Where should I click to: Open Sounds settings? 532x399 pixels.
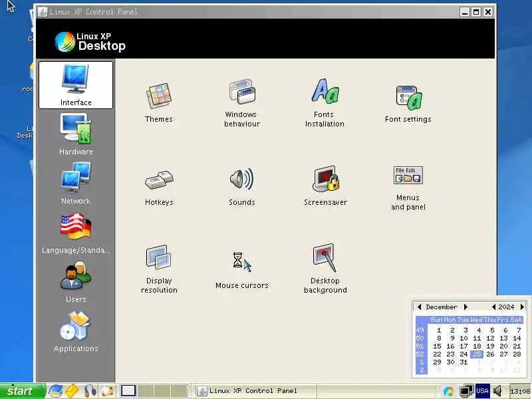(242, 188)
